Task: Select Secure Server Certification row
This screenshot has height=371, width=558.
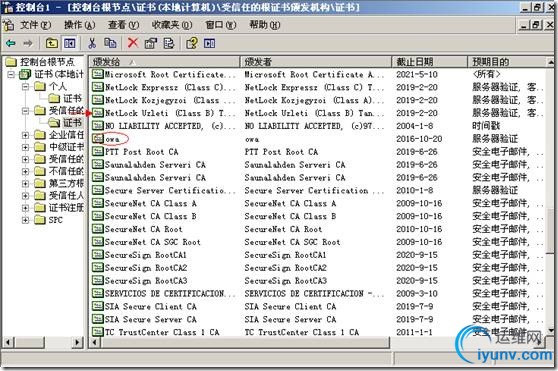Action: [317, 190]
